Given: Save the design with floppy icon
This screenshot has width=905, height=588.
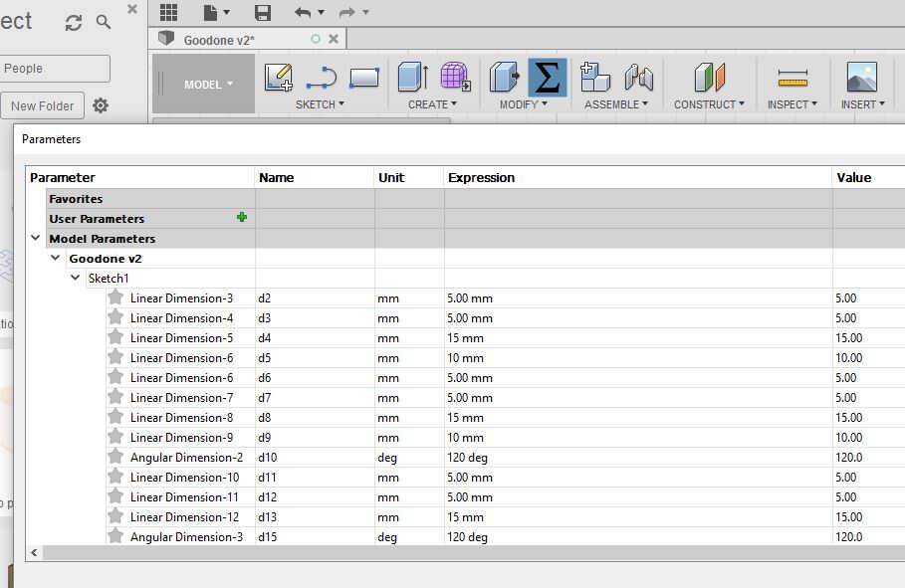Looking at the screenshot, I should 263,12.
